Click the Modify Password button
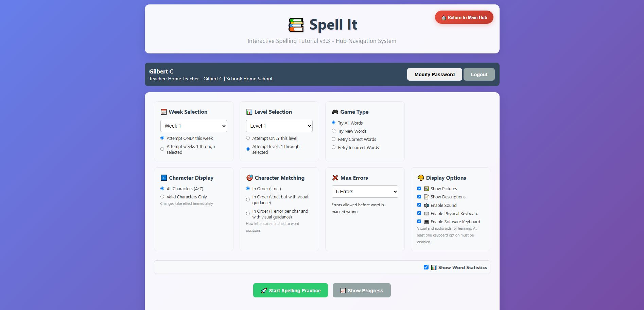The height and width of the screenshot is (310, 644). pos(434,75)
